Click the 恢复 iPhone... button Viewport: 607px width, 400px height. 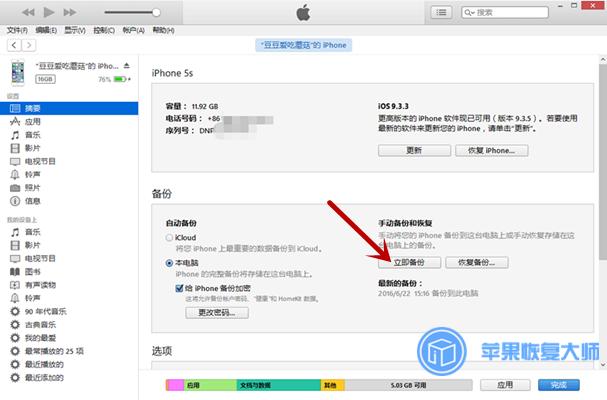(x=492, y=151)
